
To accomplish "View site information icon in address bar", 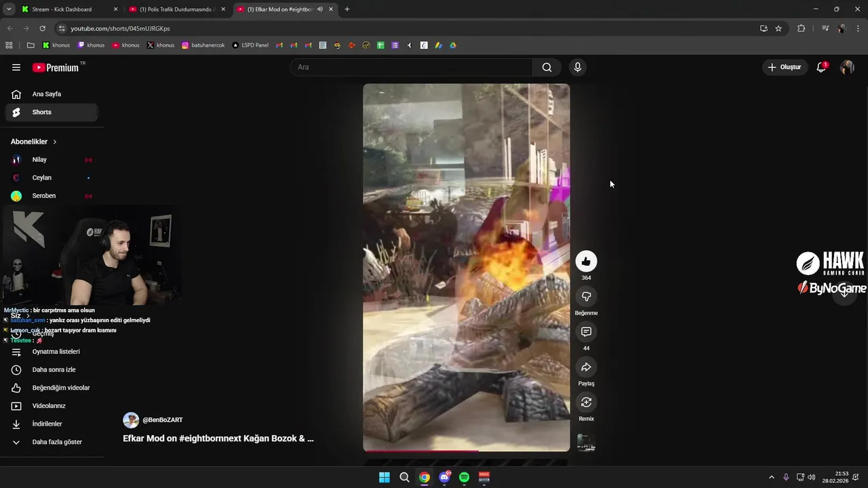I will pos(62,28).
